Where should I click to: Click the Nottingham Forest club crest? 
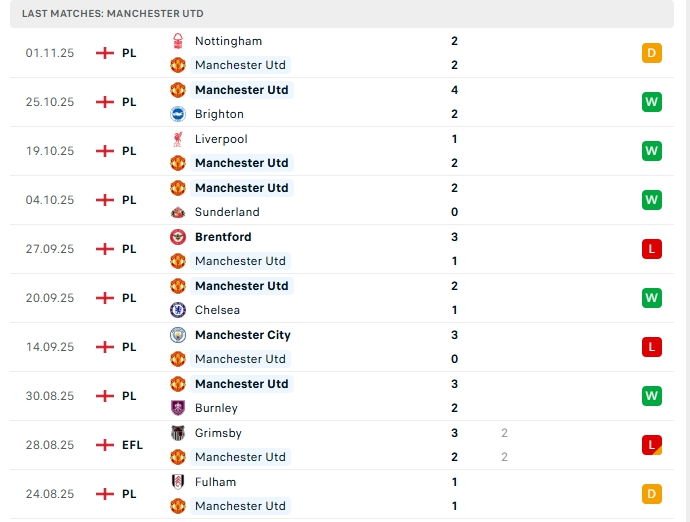pyautogui.click(x=178, y=41)
